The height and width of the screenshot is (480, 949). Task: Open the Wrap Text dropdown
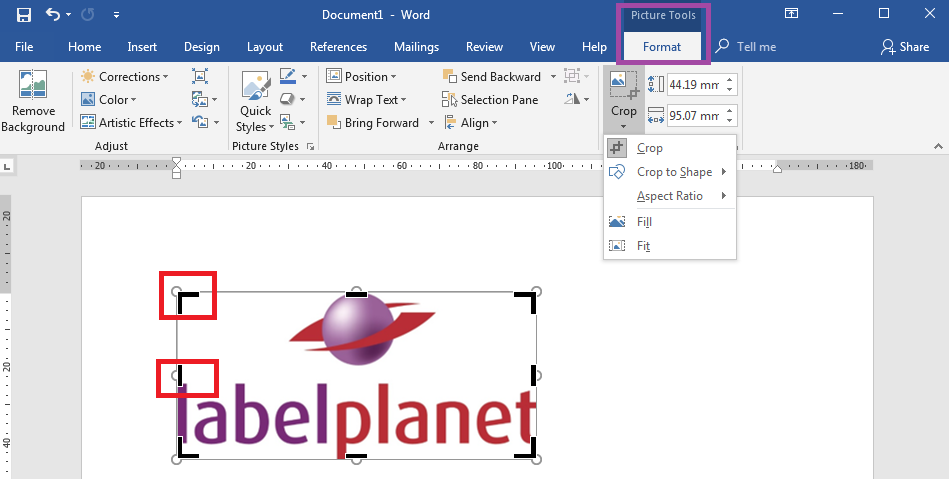tap(367, 100)
